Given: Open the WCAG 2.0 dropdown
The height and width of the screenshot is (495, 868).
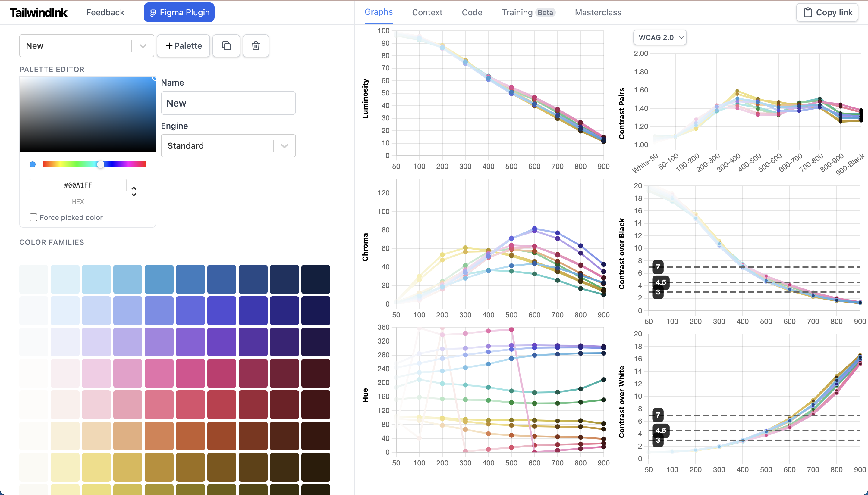Looking at the screenshot, I should [x=660, y=37].
